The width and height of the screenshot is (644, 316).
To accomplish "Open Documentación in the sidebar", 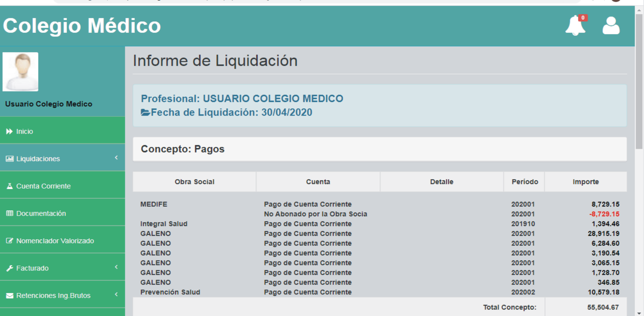I will pos(62,212).
